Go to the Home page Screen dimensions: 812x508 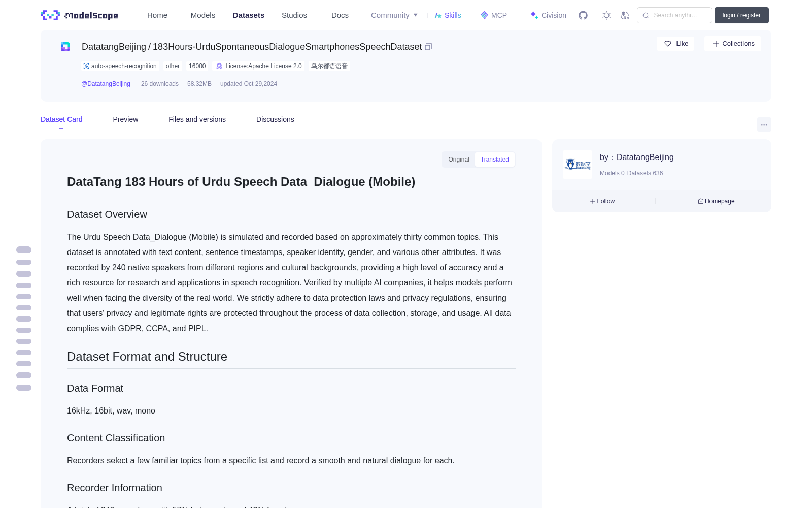157,15
